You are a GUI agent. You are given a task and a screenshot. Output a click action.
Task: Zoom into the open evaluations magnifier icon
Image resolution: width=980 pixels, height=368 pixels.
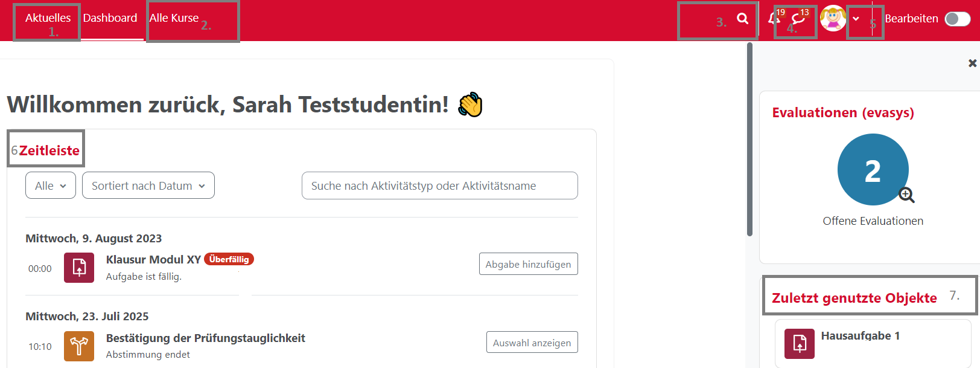point(906,195)
